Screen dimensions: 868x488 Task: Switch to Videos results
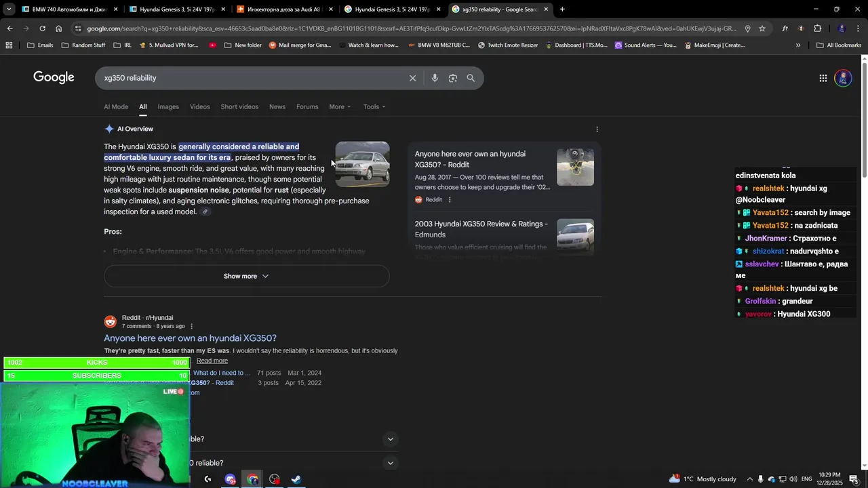[x=199, y=106]
